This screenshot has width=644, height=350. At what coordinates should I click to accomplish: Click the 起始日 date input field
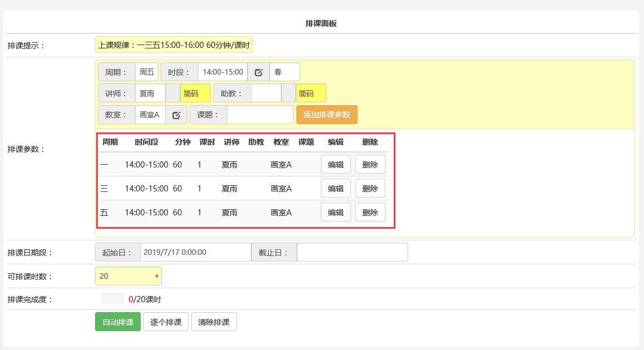[195, 252]
